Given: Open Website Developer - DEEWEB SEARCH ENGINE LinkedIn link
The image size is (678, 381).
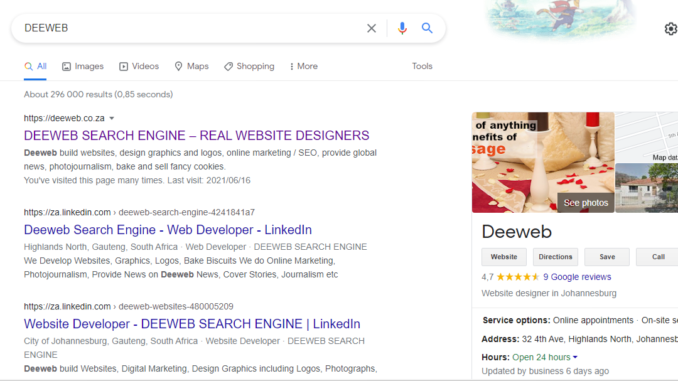Looking at the screenshot, I should (192, 324).
